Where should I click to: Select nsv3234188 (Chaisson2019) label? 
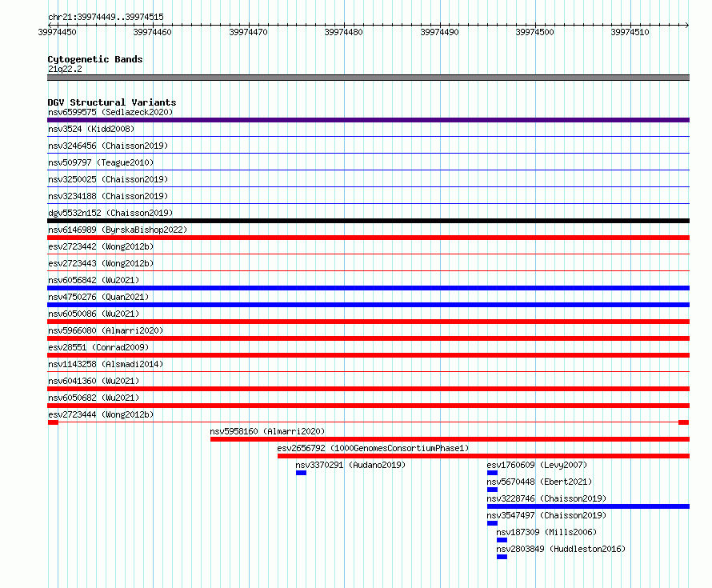tap(108, 196)
